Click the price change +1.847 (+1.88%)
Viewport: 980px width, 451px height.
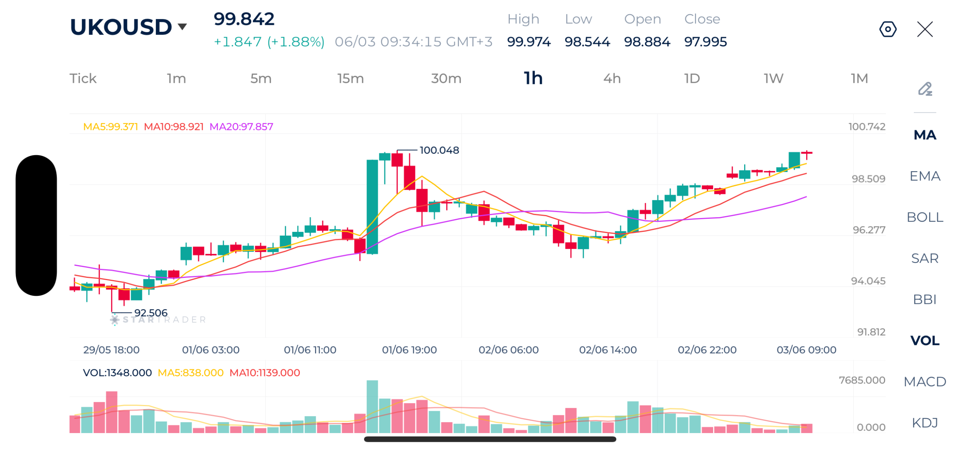(269, 41)
